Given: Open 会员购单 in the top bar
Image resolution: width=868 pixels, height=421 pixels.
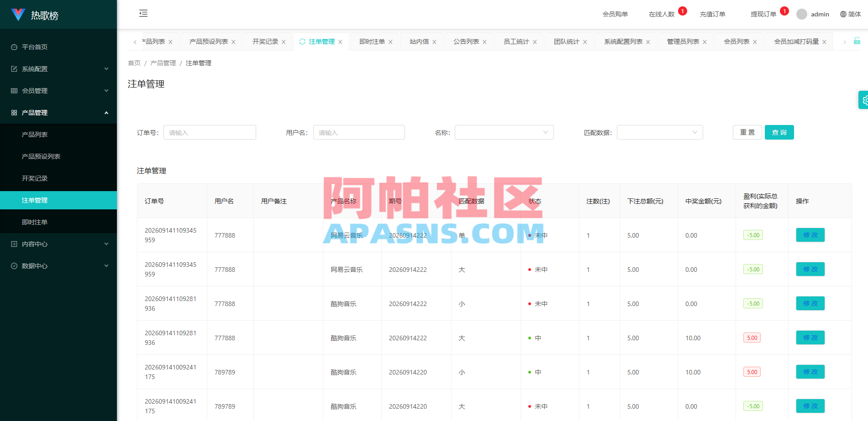Looking at the screenshot, I should (615, 14).
